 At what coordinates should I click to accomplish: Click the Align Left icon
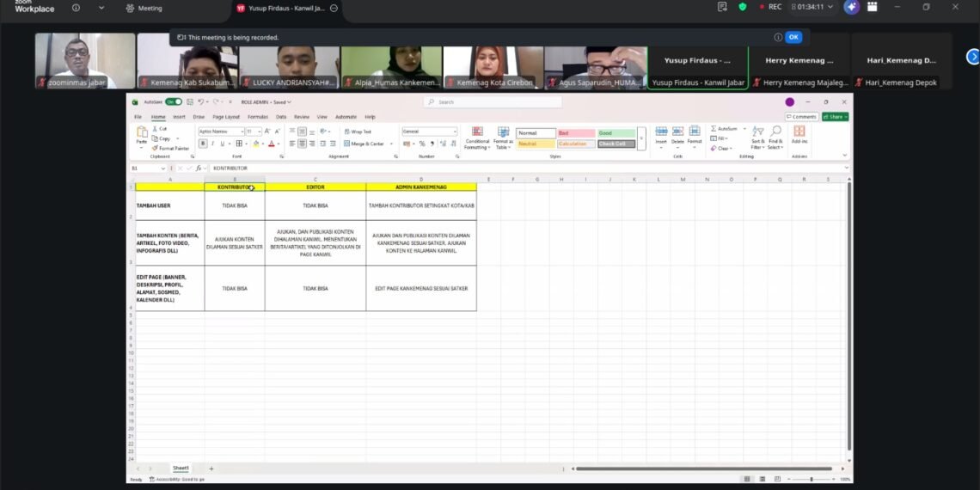tap(292, 144)
